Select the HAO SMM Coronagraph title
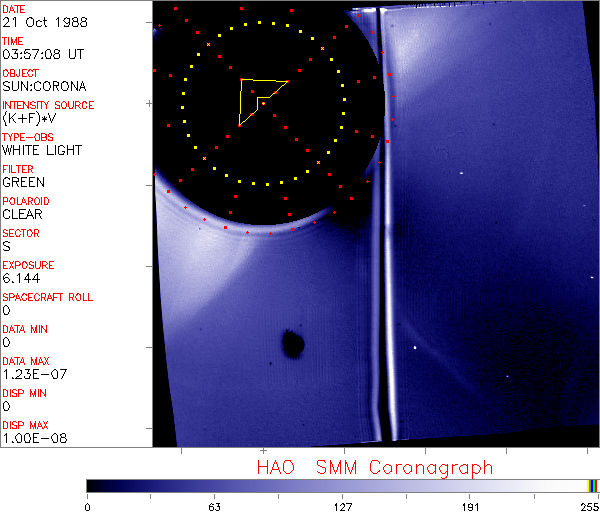The height and width of the screenshot is (512, 600). point(375,467)
